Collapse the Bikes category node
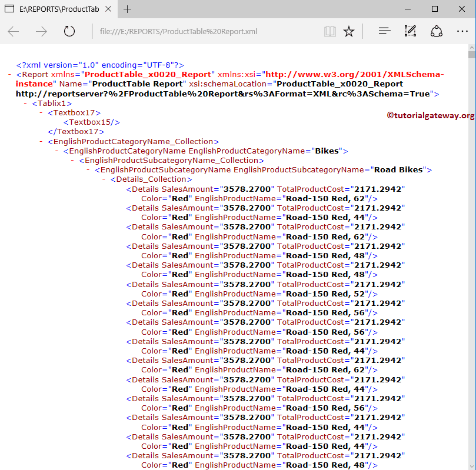 56,151
